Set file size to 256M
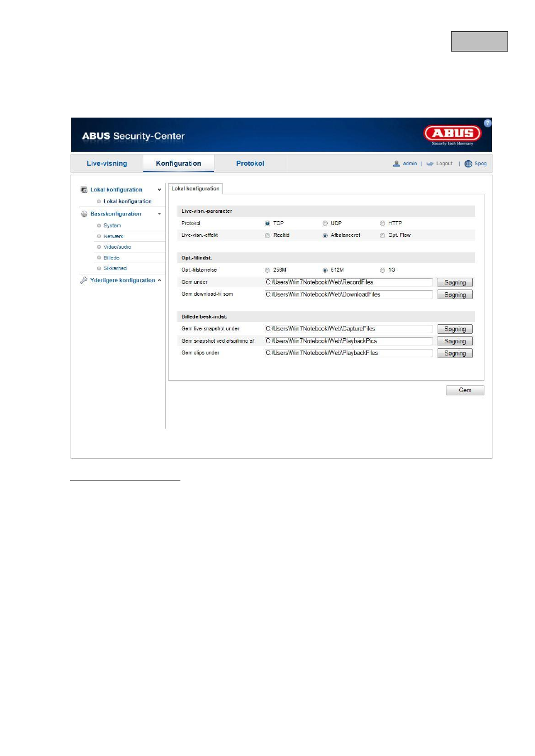The height and width of the screenshot is (756, 535). tap(268, 270)
